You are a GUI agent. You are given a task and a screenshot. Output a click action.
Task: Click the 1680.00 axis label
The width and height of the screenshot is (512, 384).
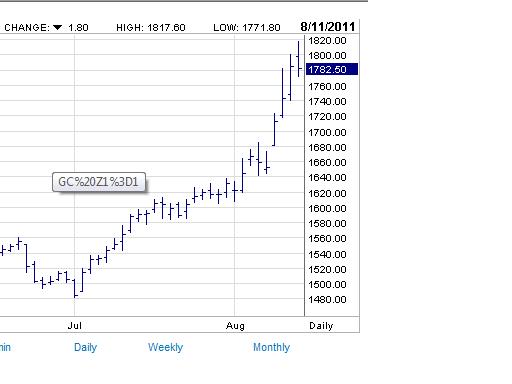point(327,148)
